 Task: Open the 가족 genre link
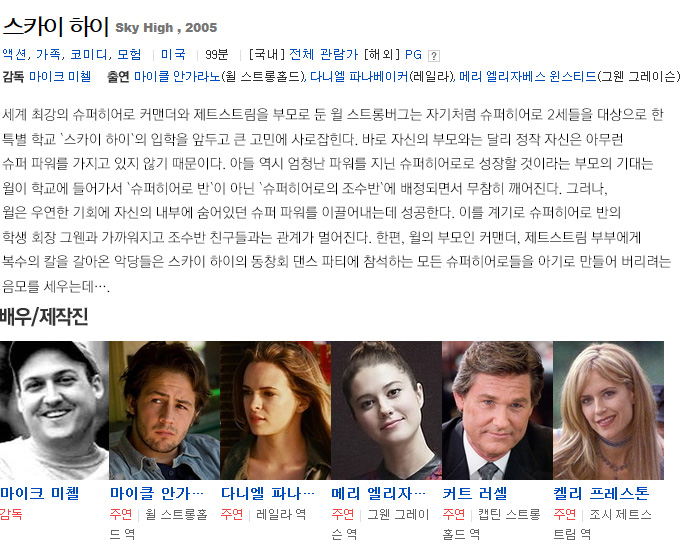click(48, 54)
